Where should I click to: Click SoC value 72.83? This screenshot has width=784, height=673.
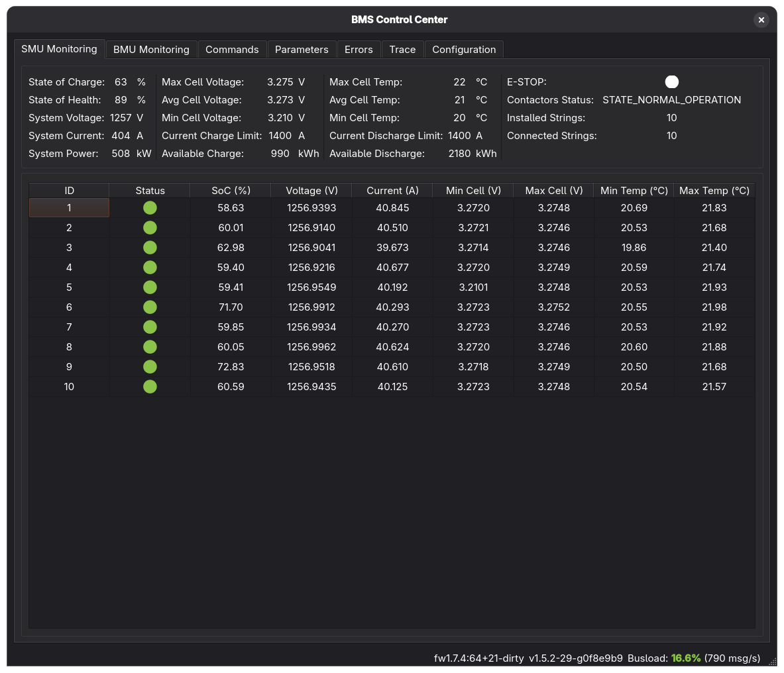coord(231,367)
